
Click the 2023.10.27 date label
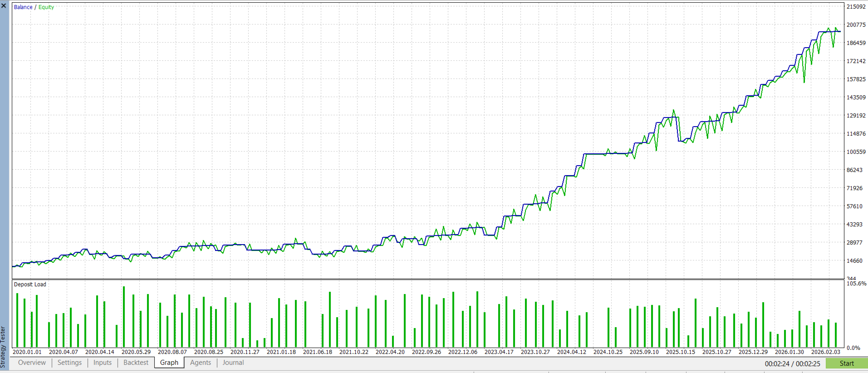tap(535, 352)
